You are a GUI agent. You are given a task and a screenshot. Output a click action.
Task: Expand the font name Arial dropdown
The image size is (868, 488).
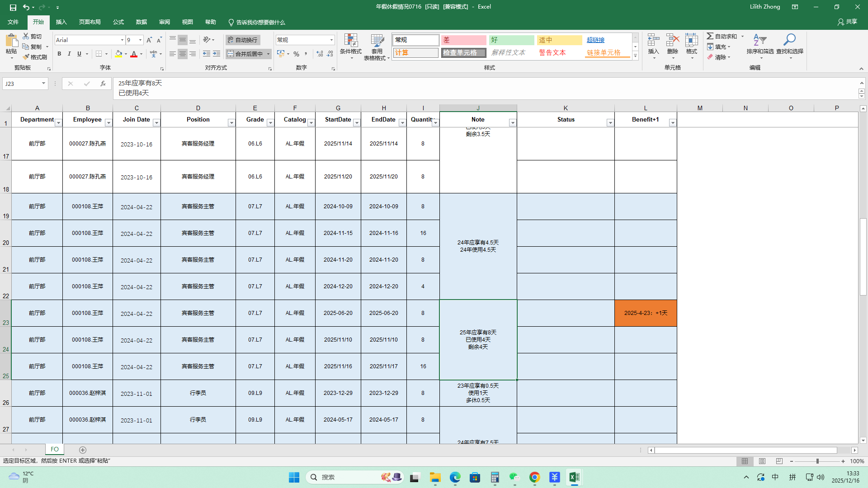pyautogui.click(x=122, y=40)
